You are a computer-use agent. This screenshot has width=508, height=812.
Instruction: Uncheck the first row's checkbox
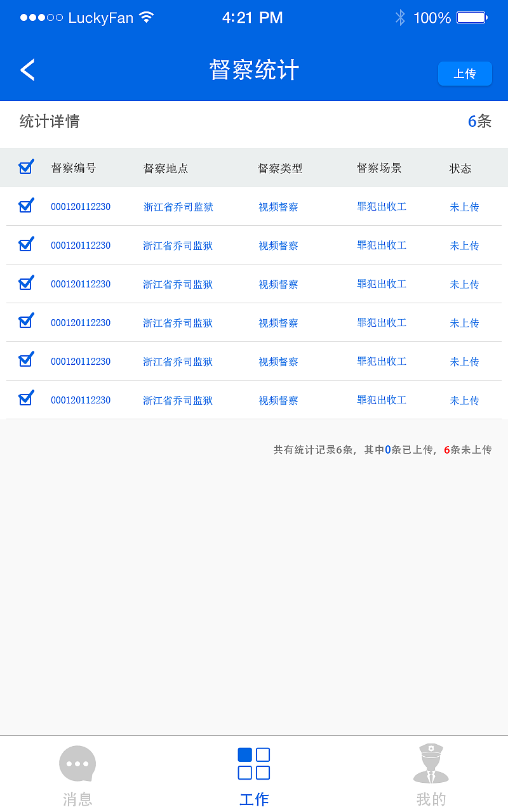pyautogui.click(x=25, y=206)
